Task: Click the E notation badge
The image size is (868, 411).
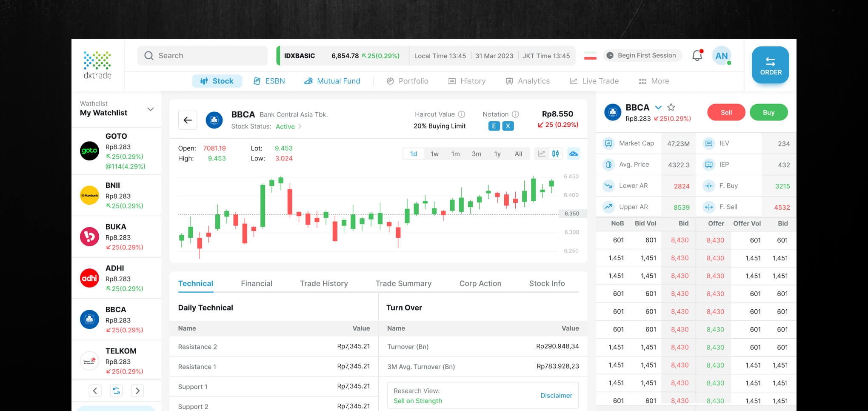Action: (x=494, y=126)
